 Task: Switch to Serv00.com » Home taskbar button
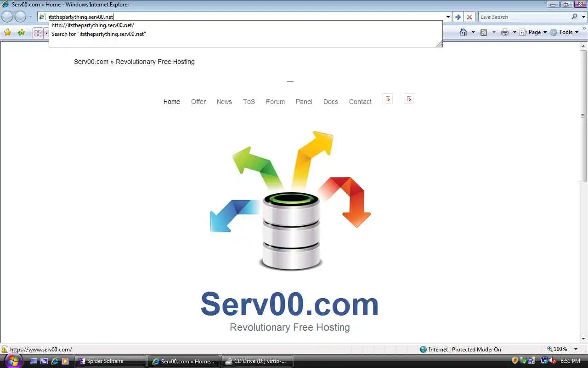coord(184,362)
